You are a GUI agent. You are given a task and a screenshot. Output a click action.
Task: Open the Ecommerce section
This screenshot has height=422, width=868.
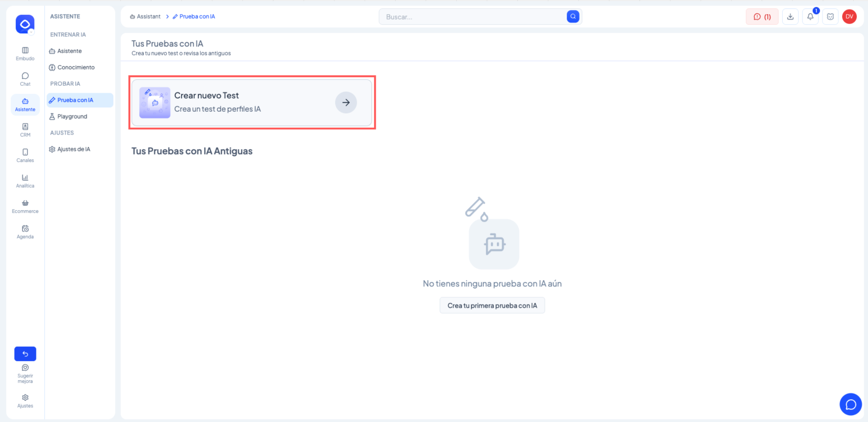[25, 206]
